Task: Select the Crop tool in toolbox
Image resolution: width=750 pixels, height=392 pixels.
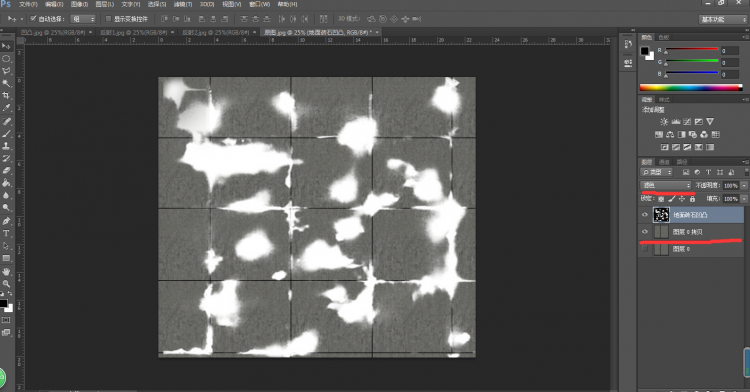Action: point(6,96)
